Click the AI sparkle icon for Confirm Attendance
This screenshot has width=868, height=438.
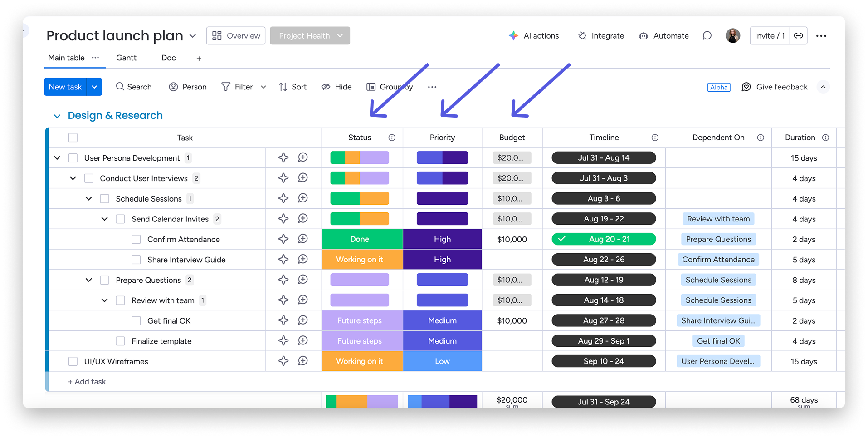[283, 239]
